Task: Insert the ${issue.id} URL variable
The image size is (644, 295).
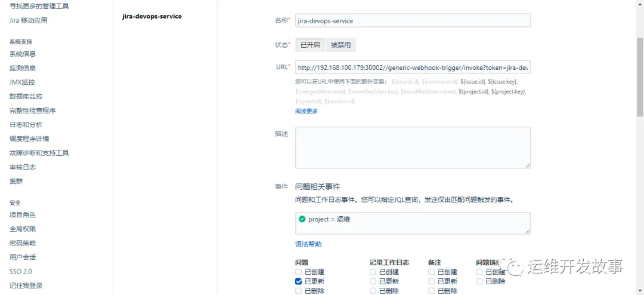Action: point(473,82)
